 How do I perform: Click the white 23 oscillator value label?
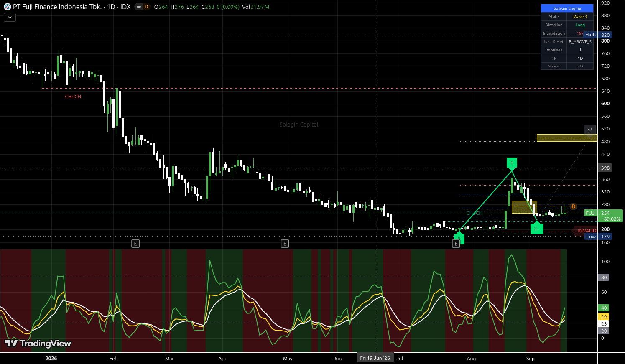pyautogui.click(x=604, y=324)
